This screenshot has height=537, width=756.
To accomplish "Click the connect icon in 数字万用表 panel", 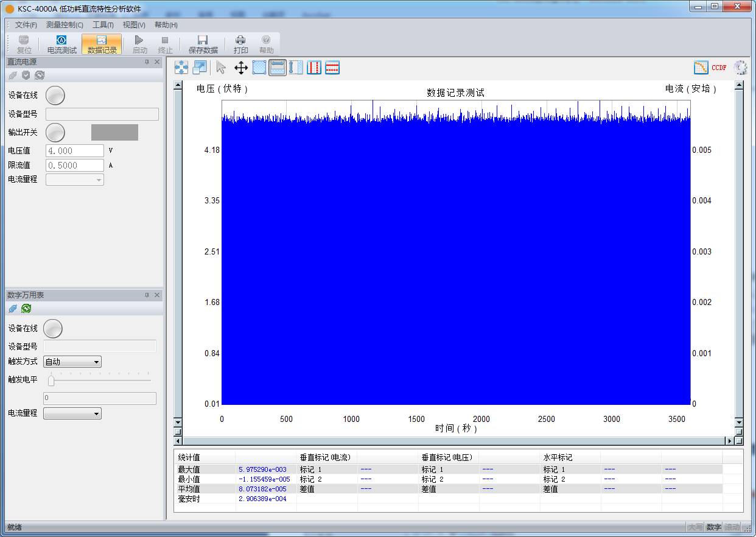I will 13,309.
